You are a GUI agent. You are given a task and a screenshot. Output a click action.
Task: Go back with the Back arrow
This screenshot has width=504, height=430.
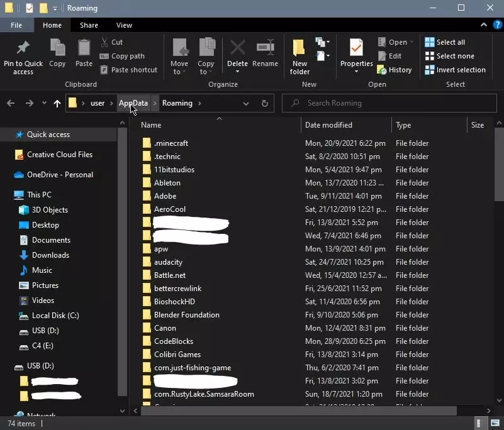click(x=11, y=103)
